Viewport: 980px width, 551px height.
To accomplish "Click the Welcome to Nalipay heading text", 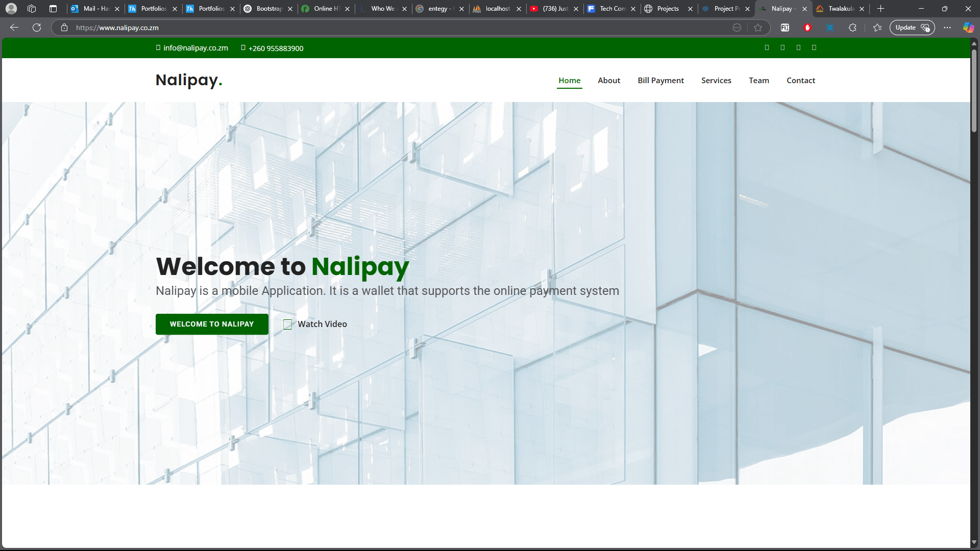I will point(282,266).
